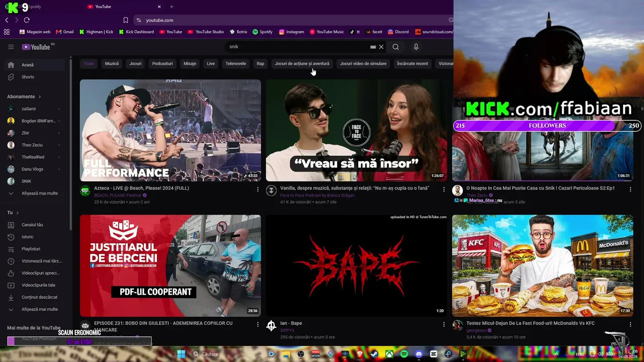Screen dimensions: 644x362
Task: Open the Instagram bookmark
Action: [292, 32]
